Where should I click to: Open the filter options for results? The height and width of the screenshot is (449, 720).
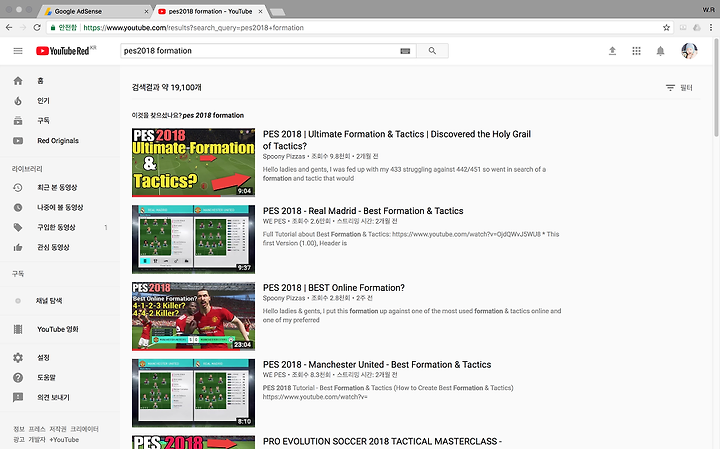[x=679, y=88]
